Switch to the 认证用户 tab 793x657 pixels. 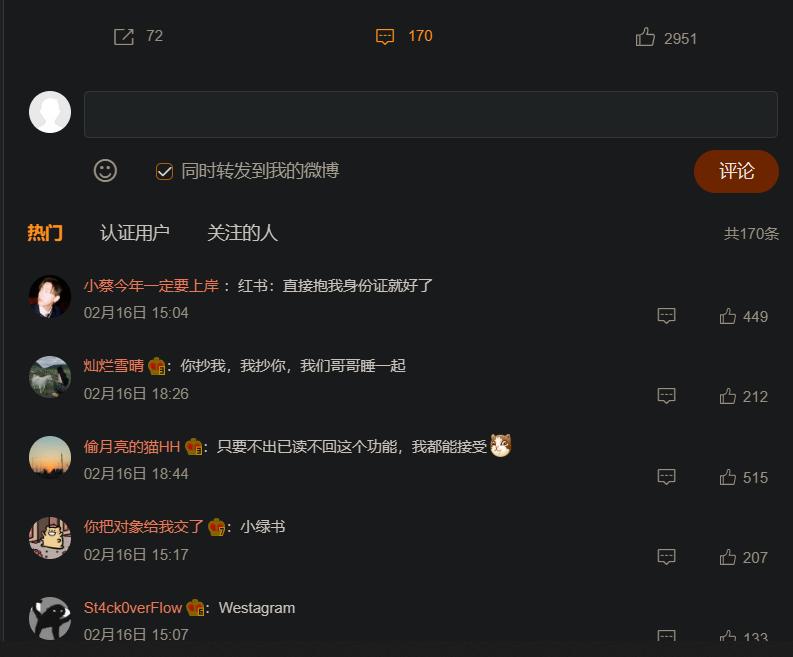[135, 233]
